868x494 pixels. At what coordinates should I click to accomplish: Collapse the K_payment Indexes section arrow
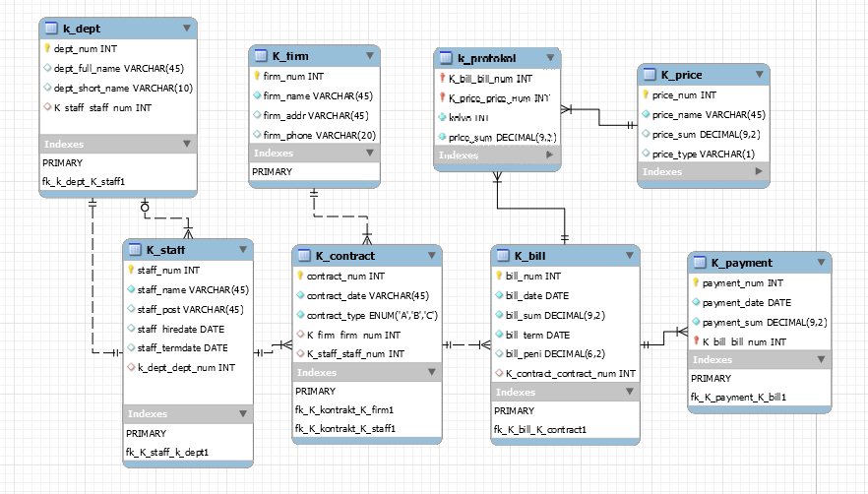point(821,360)
